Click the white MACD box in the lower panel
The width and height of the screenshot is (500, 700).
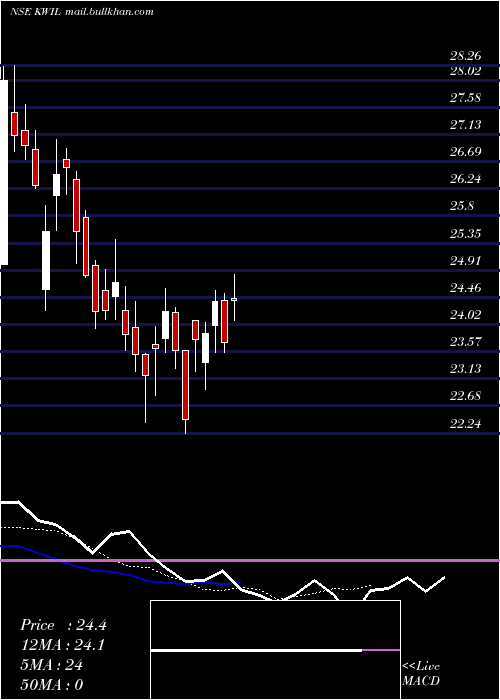275,650
